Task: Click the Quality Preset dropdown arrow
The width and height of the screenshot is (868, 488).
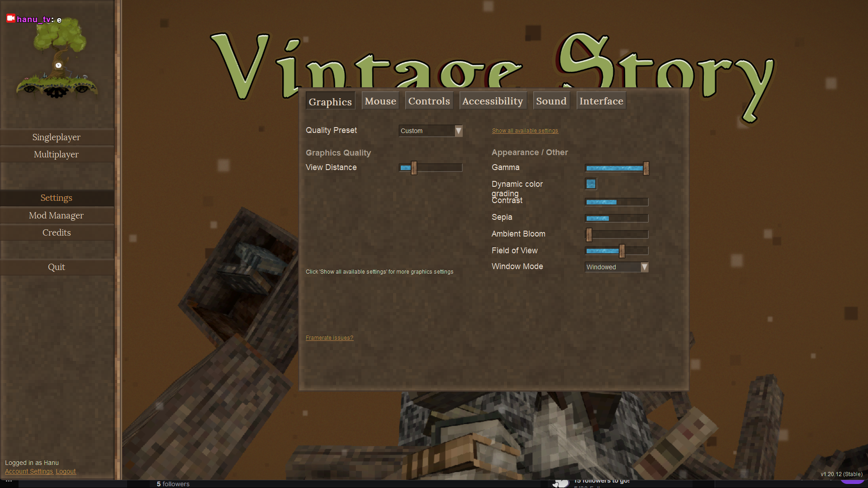Action: pyautogui.click(x=458, y=131)
